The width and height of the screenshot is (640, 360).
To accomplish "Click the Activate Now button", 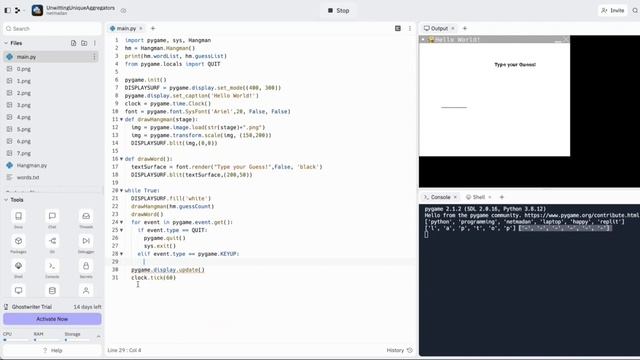I will pyautogui.click(x=52, y=319).
